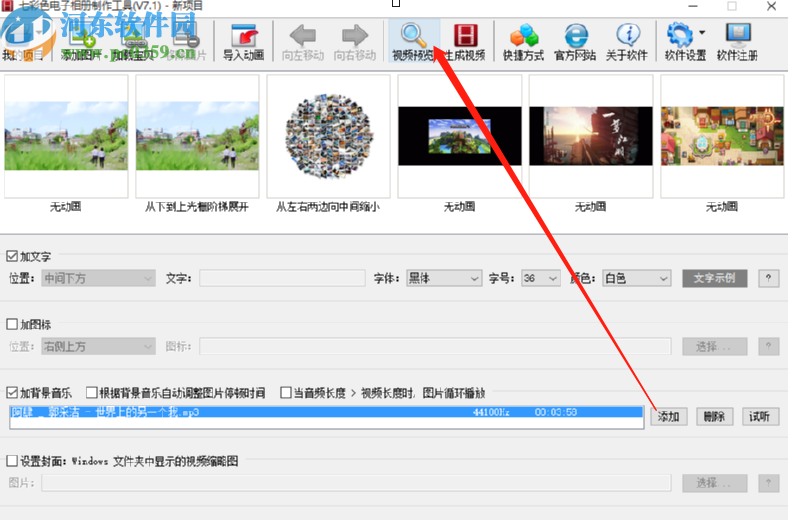Screen dimensions: 788x520
Task: Toggle the 设置封面 checkbox
Action: click(x=12, y=461)
